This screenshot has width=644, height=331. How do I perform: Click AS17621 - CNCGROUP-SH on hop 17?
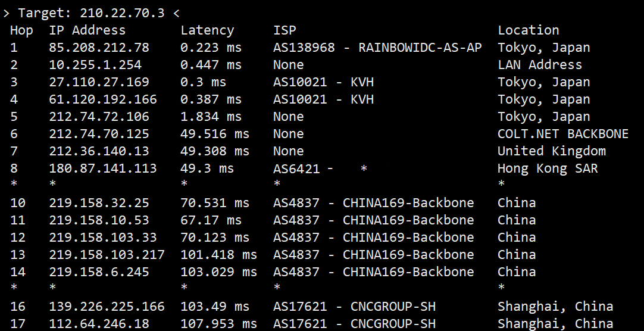pyautogui.click(x=354, y=324)
